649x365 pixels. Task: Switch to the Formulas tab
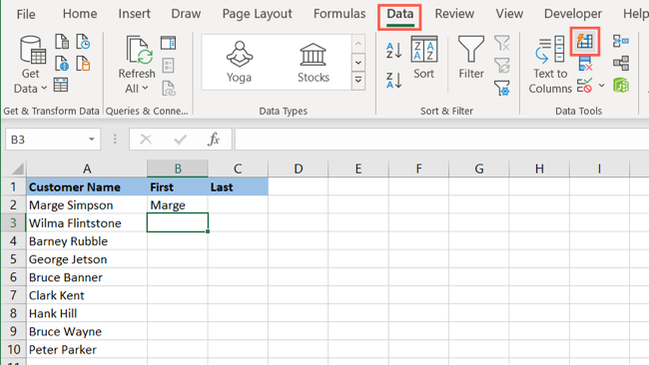(339, 14)
